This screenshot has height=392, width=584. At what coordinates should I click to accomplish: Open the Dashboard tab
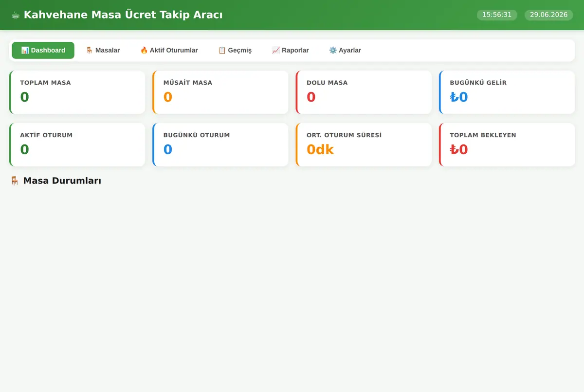43,50
